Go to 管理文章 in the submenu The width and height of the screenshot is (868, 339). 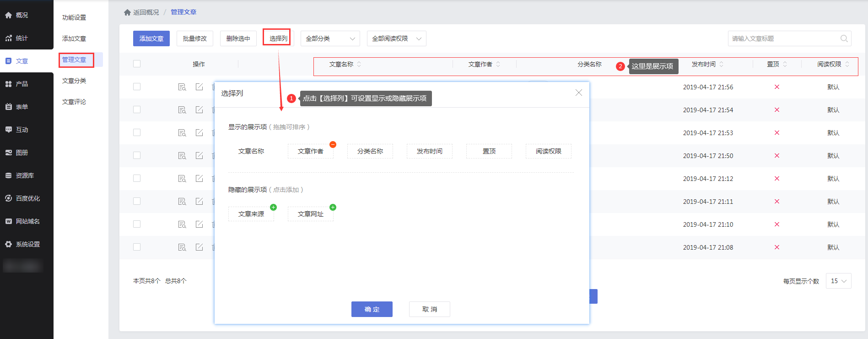point(74,60)
